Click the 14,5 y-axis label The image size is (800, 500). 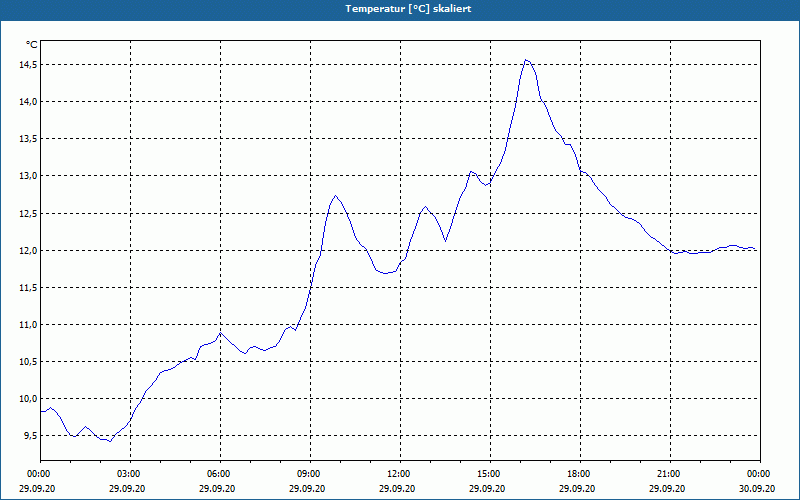(x=28, y=65)
